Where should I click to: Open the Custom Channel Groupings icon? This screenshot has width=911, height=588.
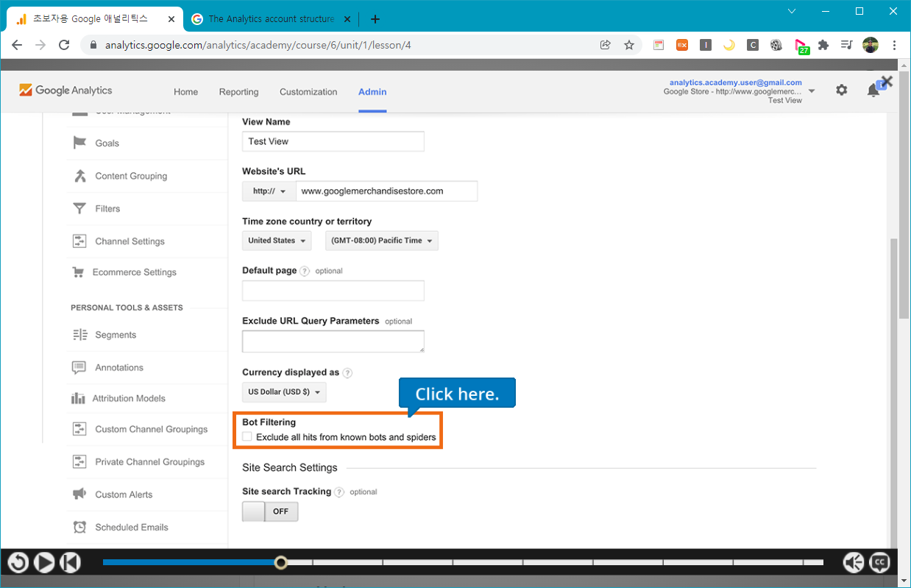[79, 429]
